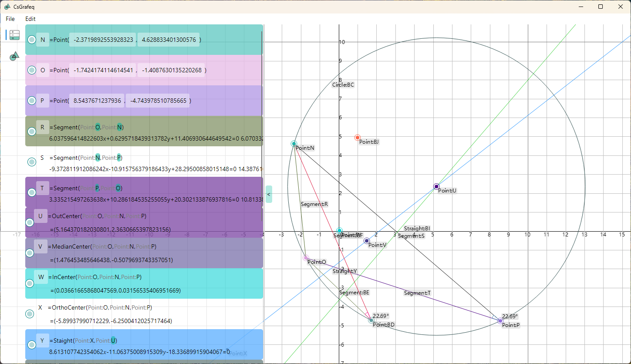Click the letter label P of the point row
The height and width of the screenshot is (364, 631).
tap(43, 101)
